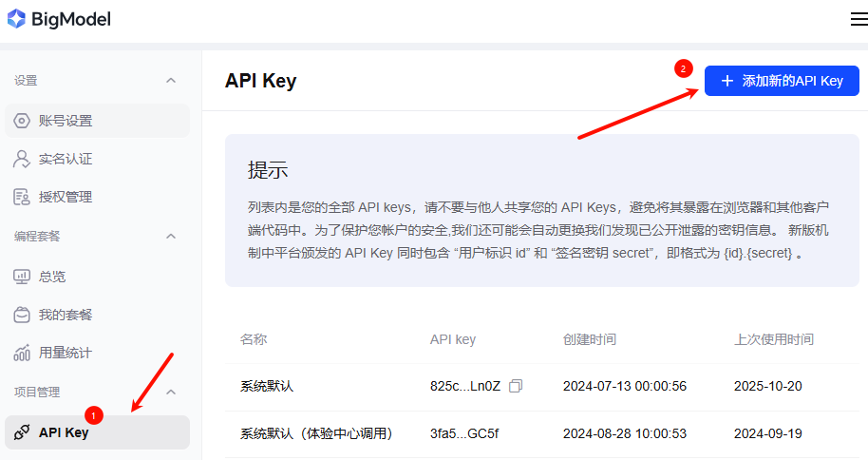Click the BigModel brand name text
868x460 pixels.
point(71,19)
